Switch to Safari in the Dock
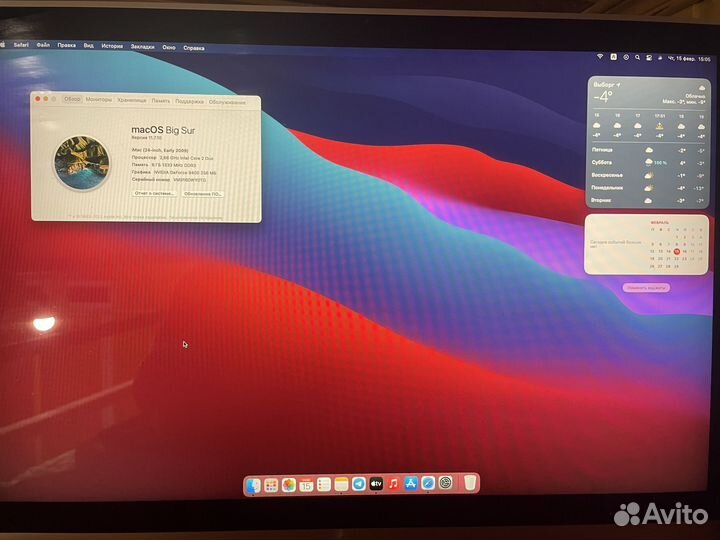The width and height of the screenshot is (720, 540). pyautogui.click(x=428, y=483)
